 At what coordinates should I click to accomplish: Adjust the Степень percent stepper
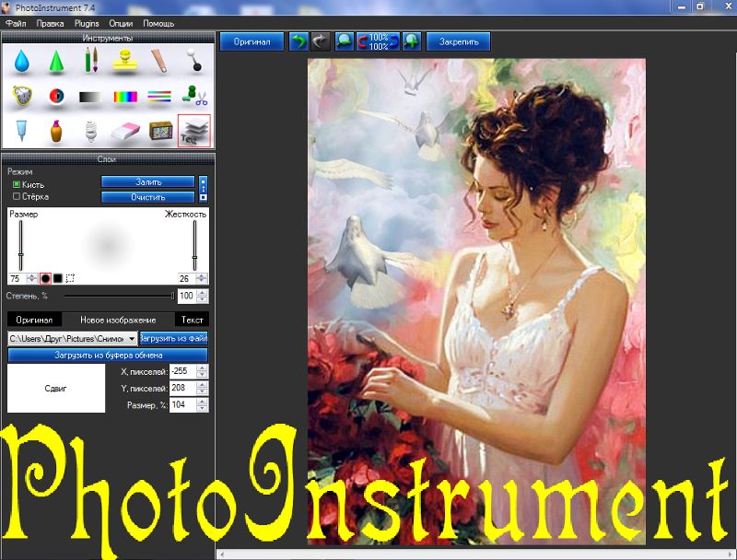click(202, 296)
